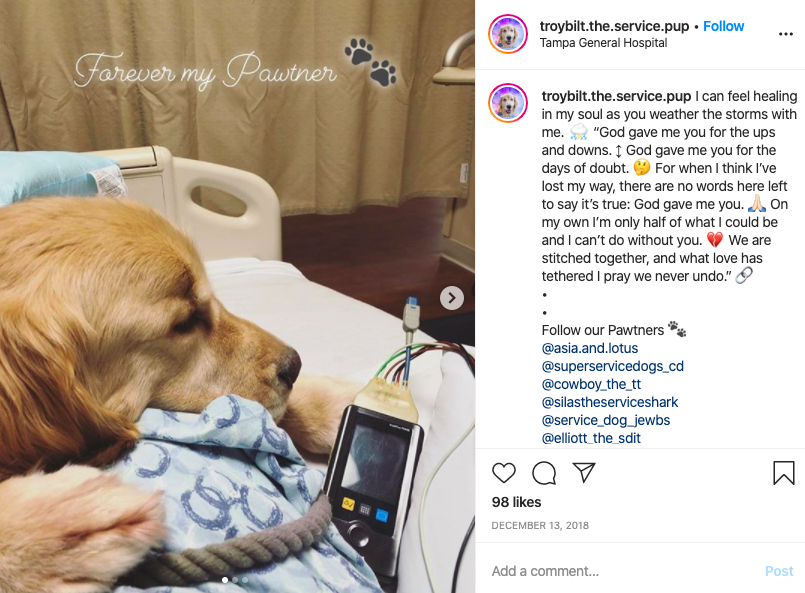Open the Tampa General Hospital location

(603, 43)
